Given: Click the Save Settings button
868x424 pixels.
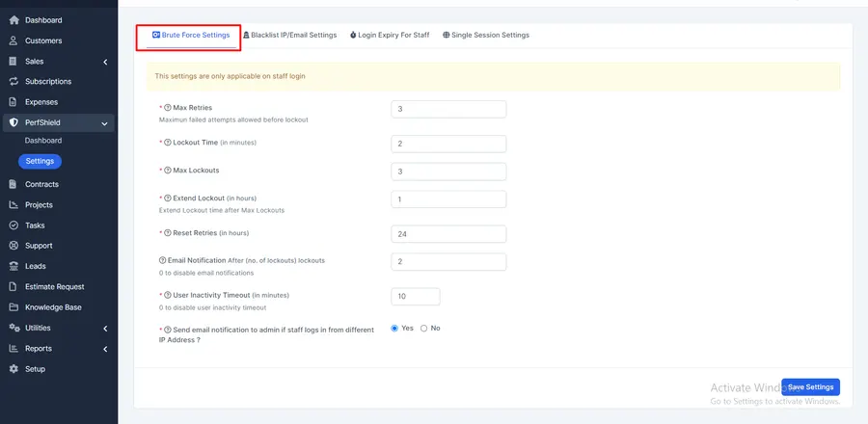Looking at the screenshot, I should click(x=810, y=387).
